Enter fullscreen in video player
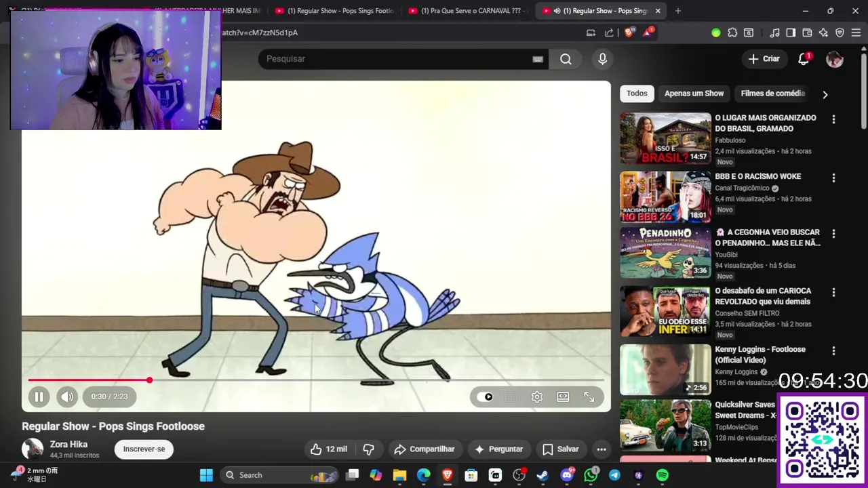 (589, 397)
